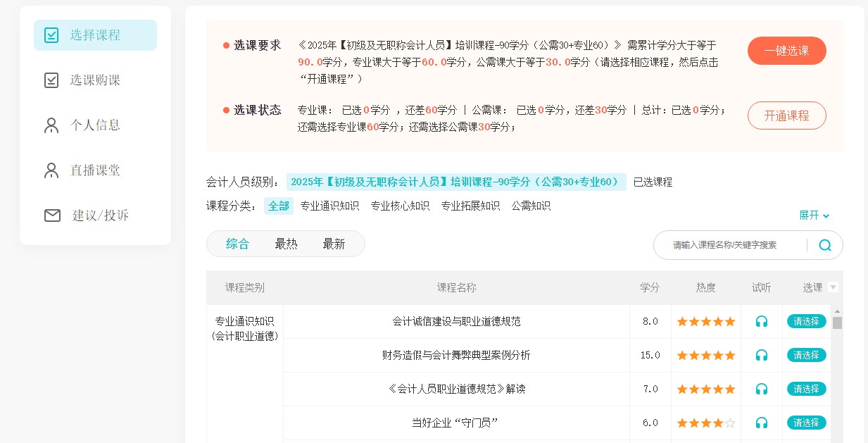Click the 开通课程 button

click(x=786, y=116)
